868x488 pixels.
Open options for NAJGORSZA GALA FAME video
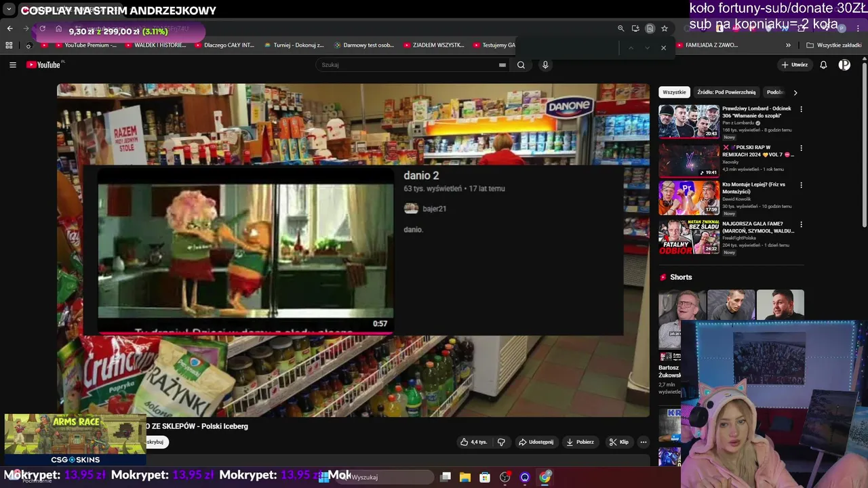(x=801, y=224)
